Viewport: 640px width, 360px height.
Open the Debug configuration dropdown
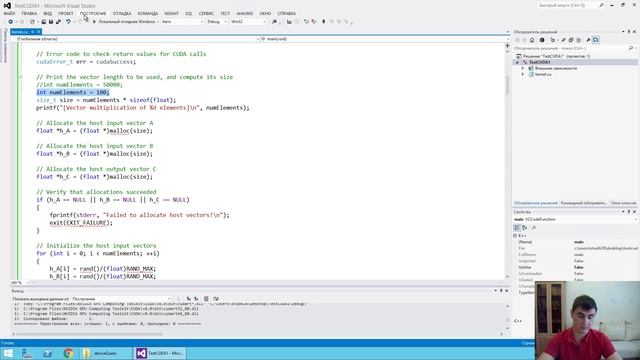(x=217, y=22)
